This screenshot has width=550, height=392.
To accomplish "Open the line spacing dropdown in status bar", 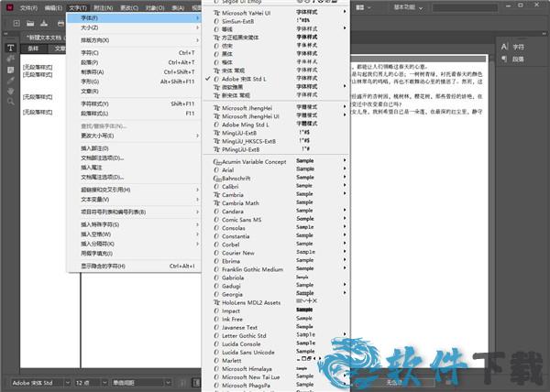I will [x=168, y=383].
